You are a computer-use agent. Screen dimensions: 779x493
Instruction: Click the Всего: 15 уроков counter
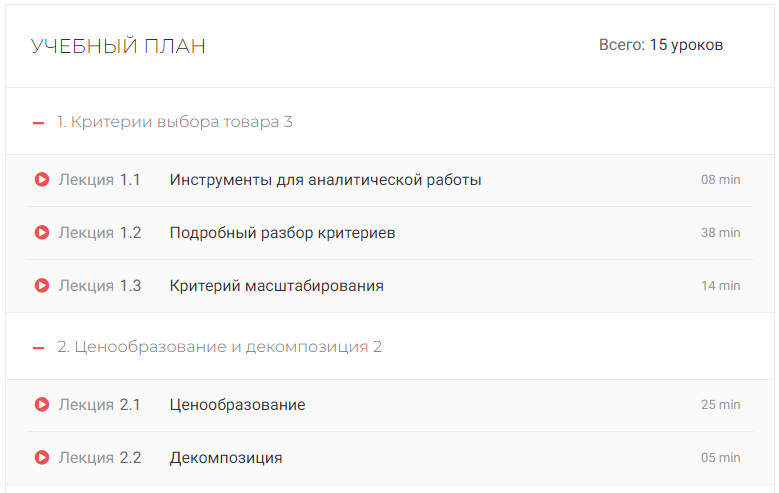[x=660, y=45]
